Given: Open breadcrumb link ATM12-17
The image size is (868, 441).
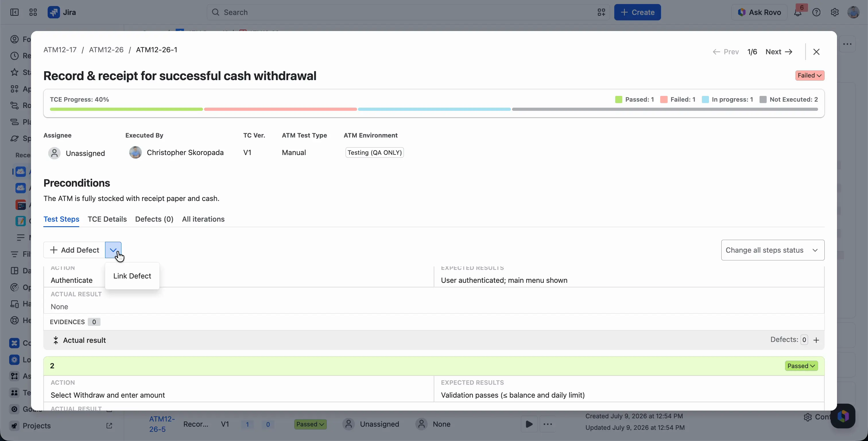Looking at the screenshot, I should coord(60,50).
